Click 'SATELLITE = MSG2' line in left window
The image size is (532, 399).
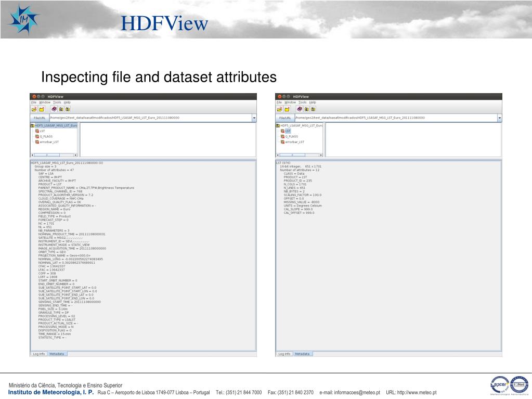tap(60, 238)
